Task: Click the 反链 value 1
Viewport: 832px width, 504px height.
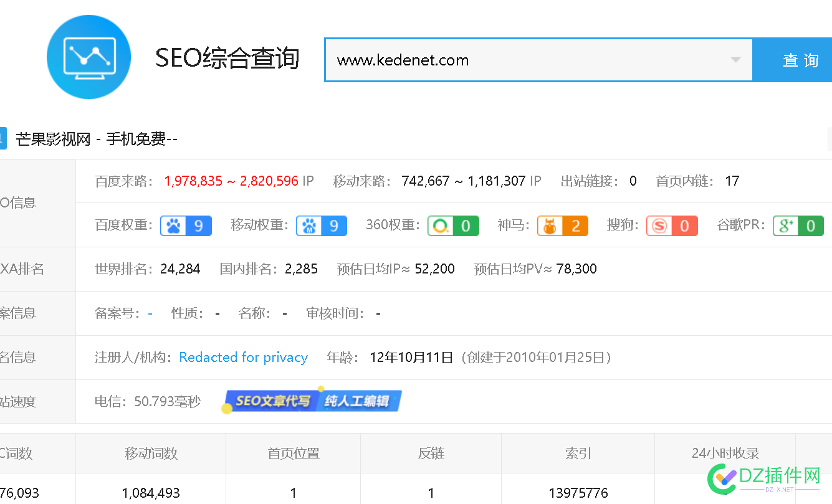Action: 431,493
